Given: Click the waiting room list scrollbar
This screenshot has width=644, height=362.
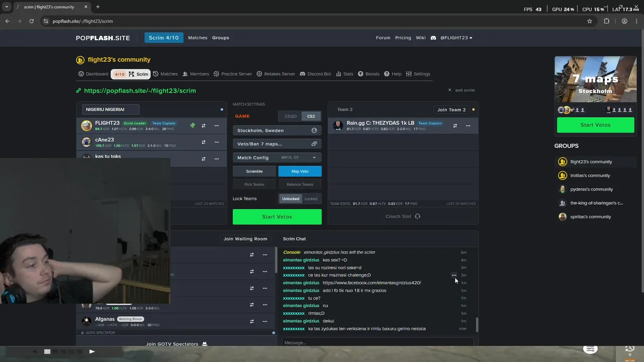Looking at the screenshot, I should pyautogui.click(x=276, y=259).
